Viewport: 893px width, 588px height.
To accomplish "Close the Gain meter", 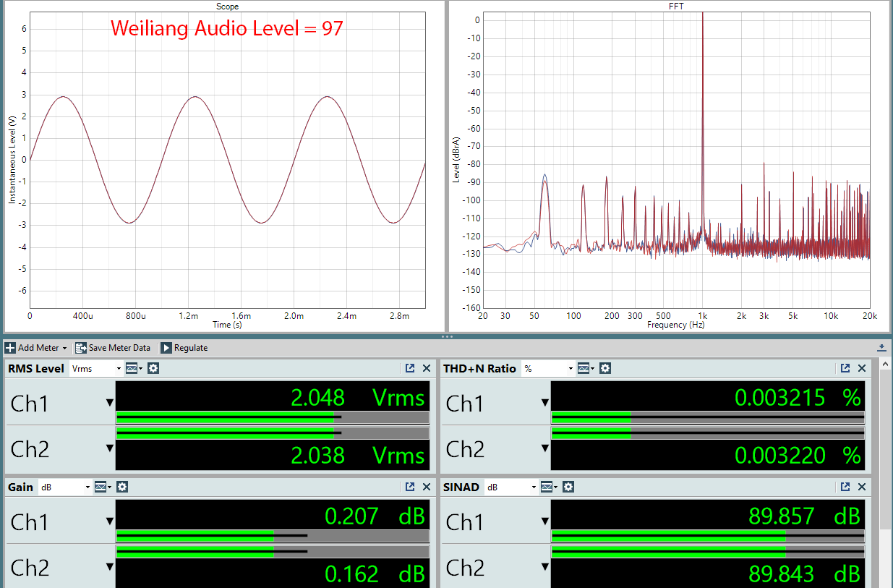I will (427, 487).
